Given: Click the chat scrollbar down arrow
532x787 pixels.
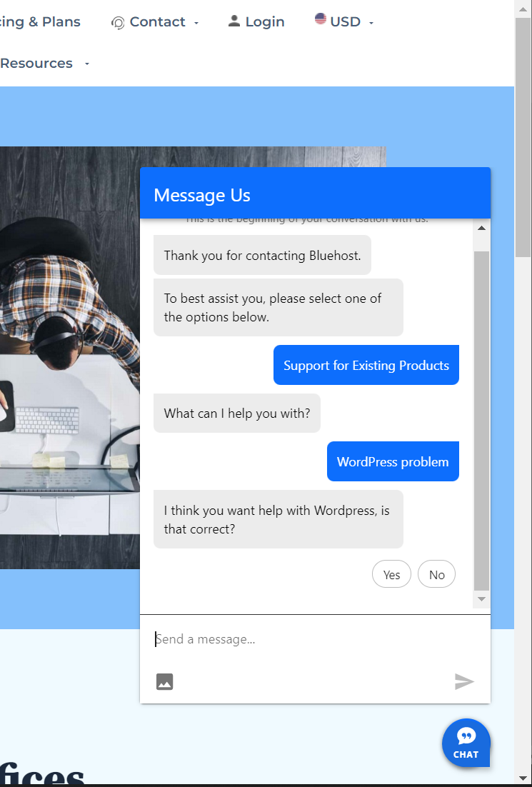Looking at the screenshot, I should pos(482,598).
